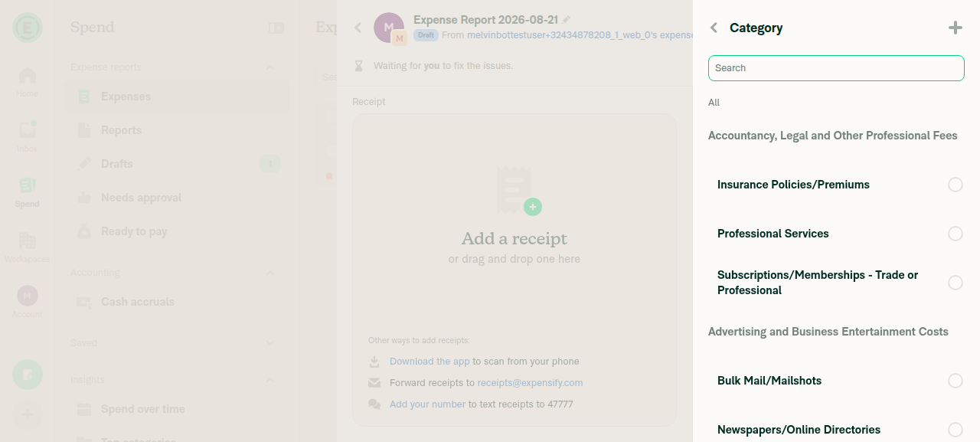Open the Account avatar in the navigation rail
This screenshot has height=442, width=980.
pyautogui.click(x=28, y=302)
